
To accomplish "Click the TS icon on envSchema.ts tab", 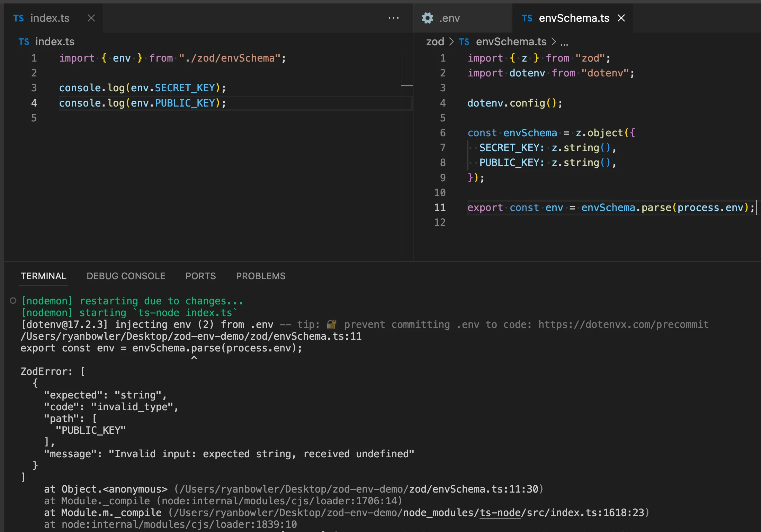I will [527, 18].
